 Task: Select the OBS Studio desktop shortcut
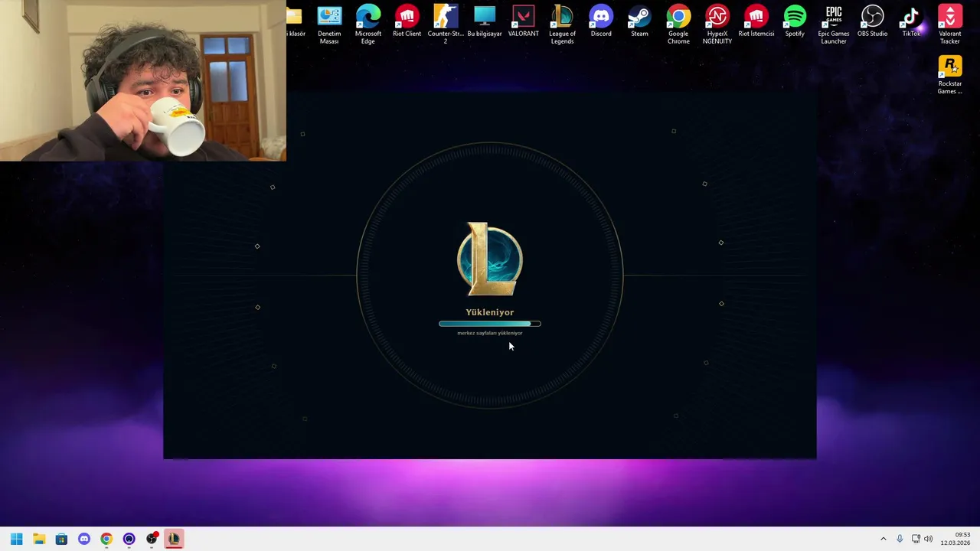(x=872, y=21)
